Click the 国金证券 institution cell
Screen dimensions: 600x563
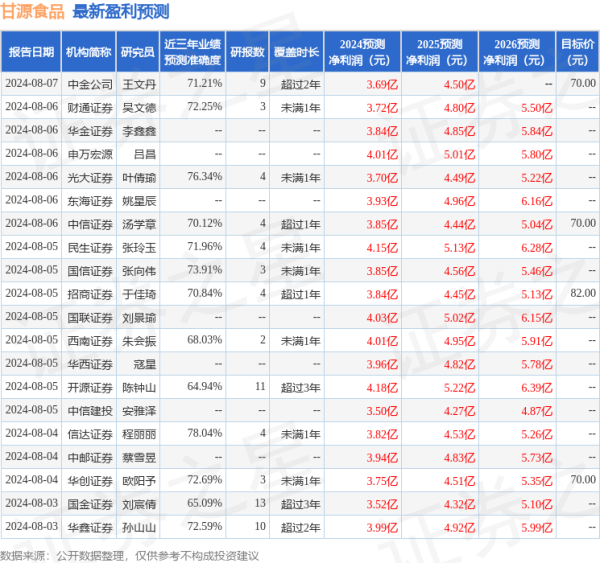90,504
